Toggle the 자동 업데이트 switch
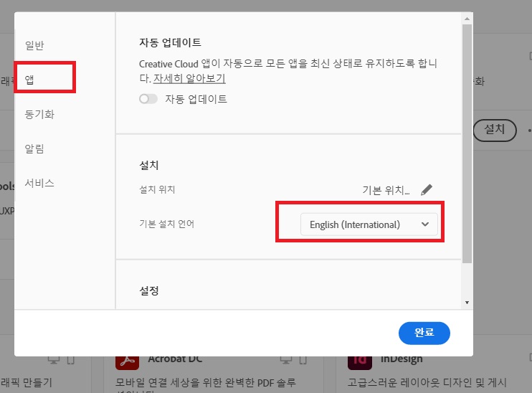The height and width of the screenshot is (393, 532). (x=148, y=99)
